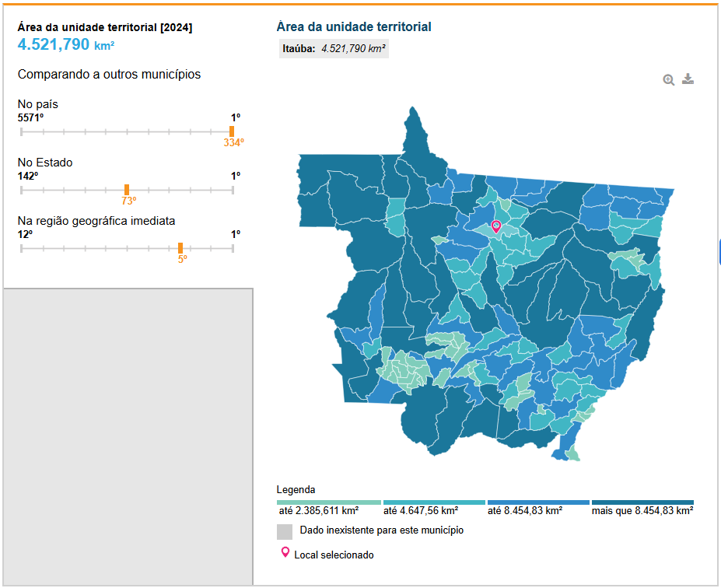721x588 pixels.
Task: Click the 'até 4.647,56 km²' legend color bar
Action: click(x=433, y=502)
